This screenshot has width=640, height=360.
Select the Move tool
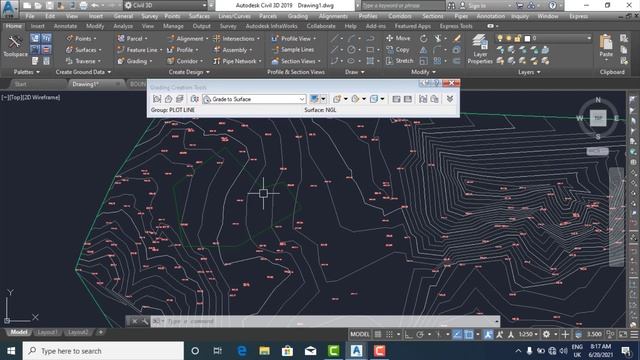[398, 38]
